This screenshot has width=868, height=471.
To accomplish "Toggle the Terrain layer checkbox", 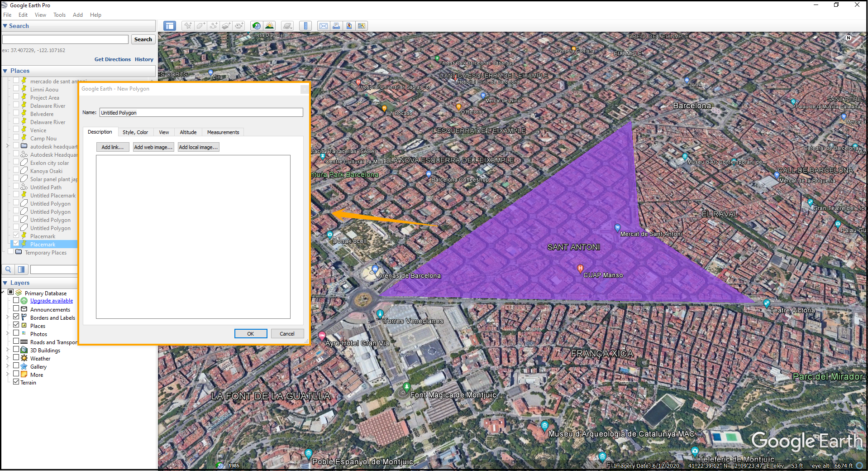I will coord(16,382).
